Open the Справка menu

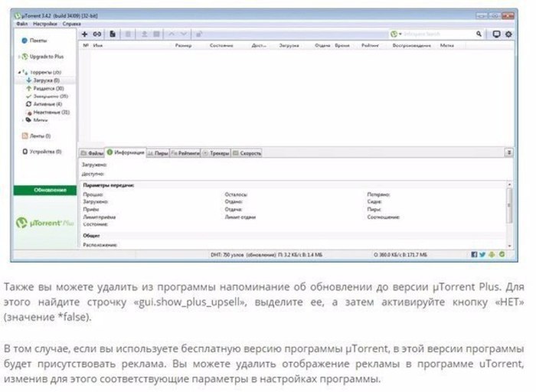click(71, 24)
